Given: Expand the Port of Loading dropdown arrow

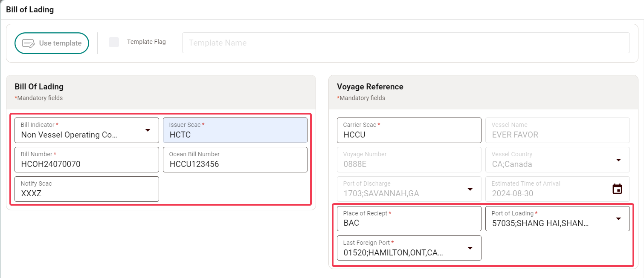Looking at the screenshot, I should pyautogui.click(x=618, y=218).
